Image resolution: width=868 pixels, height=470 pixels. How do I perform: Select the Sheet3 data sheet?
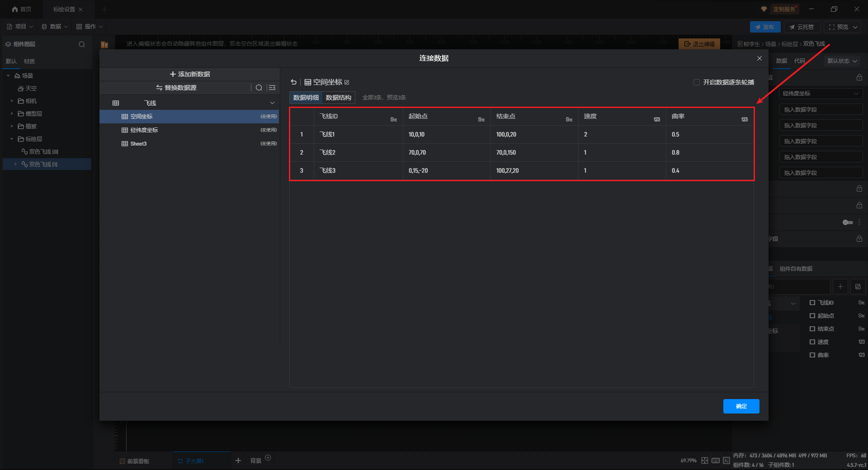[x=189, y=144]
